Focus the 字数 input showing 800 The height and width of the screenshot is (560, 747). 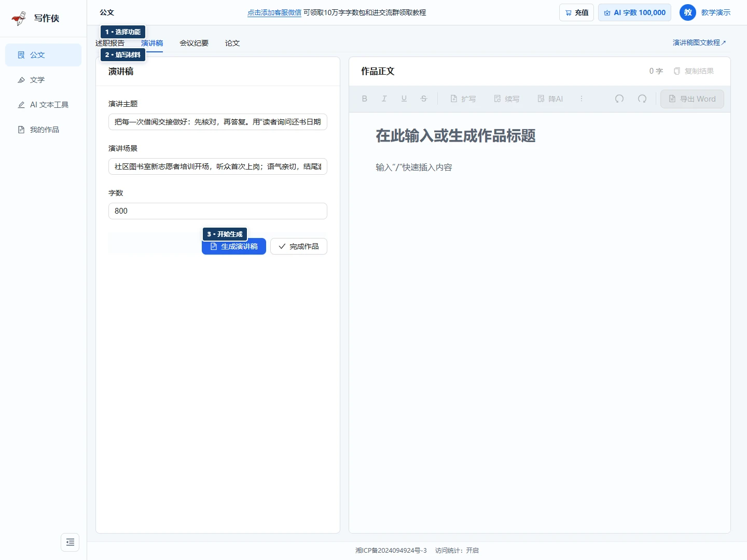point(218,211)
